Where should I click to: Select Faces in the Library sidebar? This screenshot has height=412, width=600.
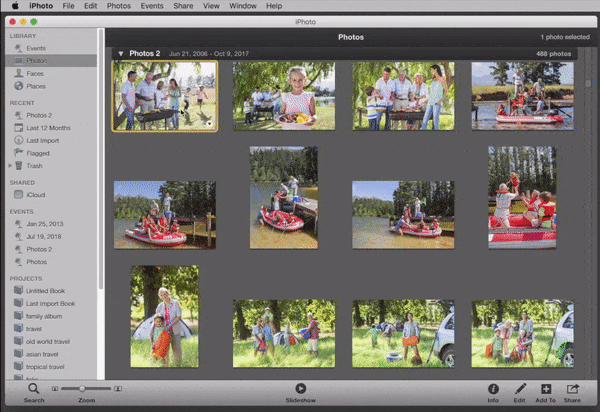[x=35, y=74]
